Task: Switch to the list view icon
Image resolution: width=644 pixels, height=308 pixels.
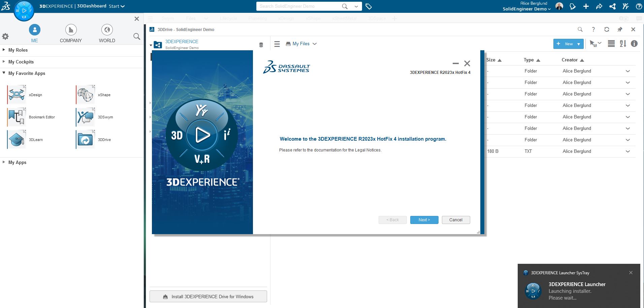Action: click(611, 44)
